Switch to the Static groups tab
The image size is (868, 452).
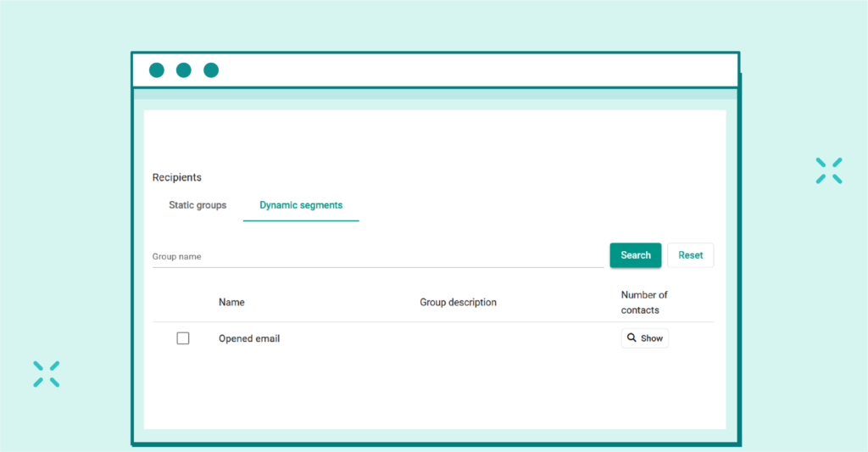coord(198,205)
